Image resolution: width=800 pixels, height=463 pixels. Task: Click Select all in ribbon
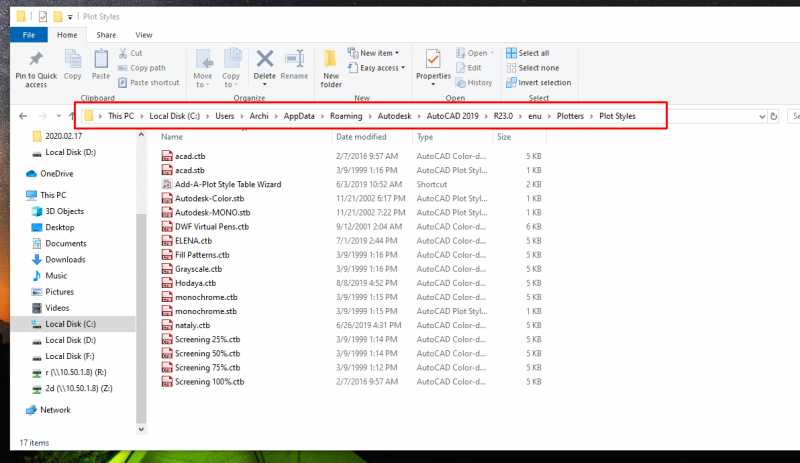[528, 53]
